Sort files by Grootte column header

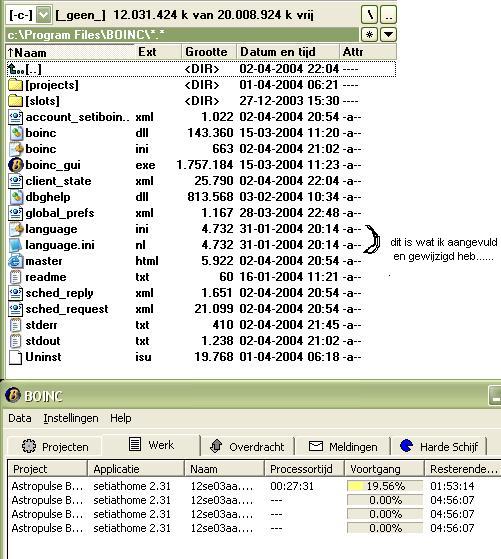click(209, 52)
